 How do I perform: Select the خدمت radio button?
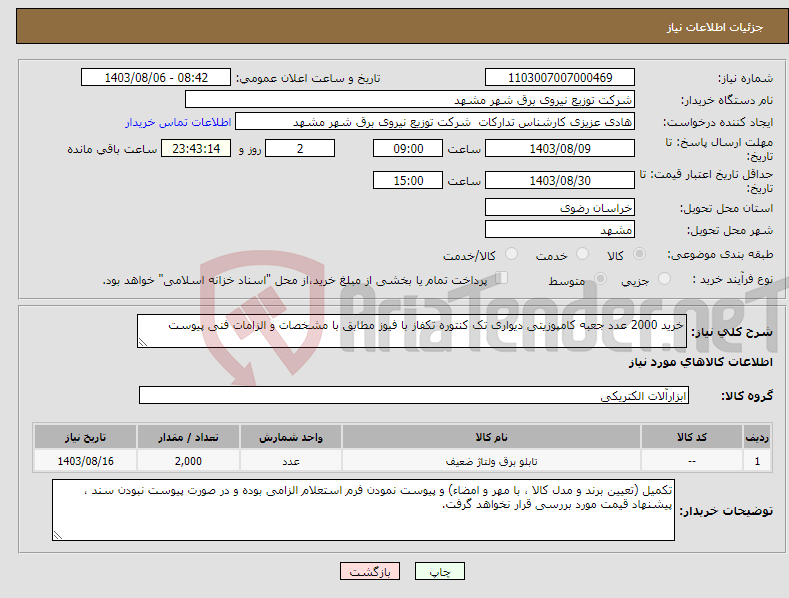(582, 254)
